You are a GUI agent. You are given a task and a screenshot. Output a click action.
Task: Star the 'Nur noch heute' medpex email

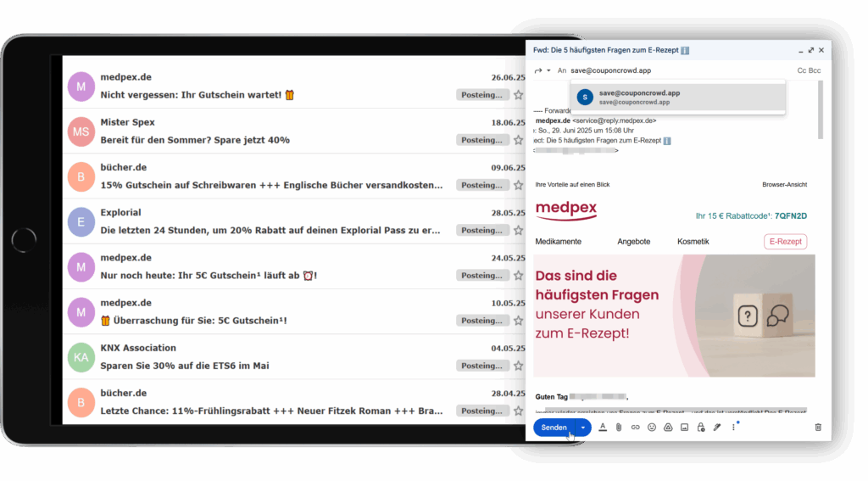click(518, 276)
